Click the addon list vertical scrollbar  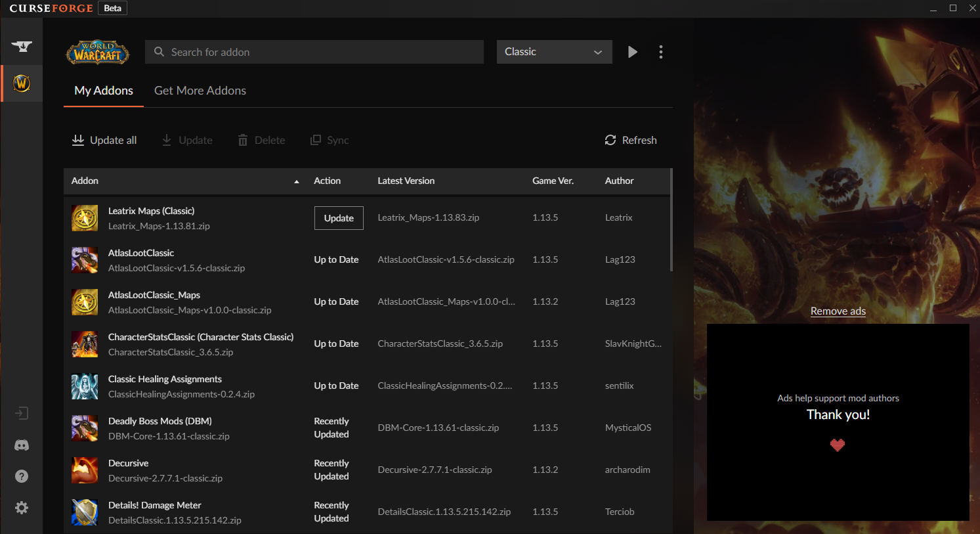point(671,220)
